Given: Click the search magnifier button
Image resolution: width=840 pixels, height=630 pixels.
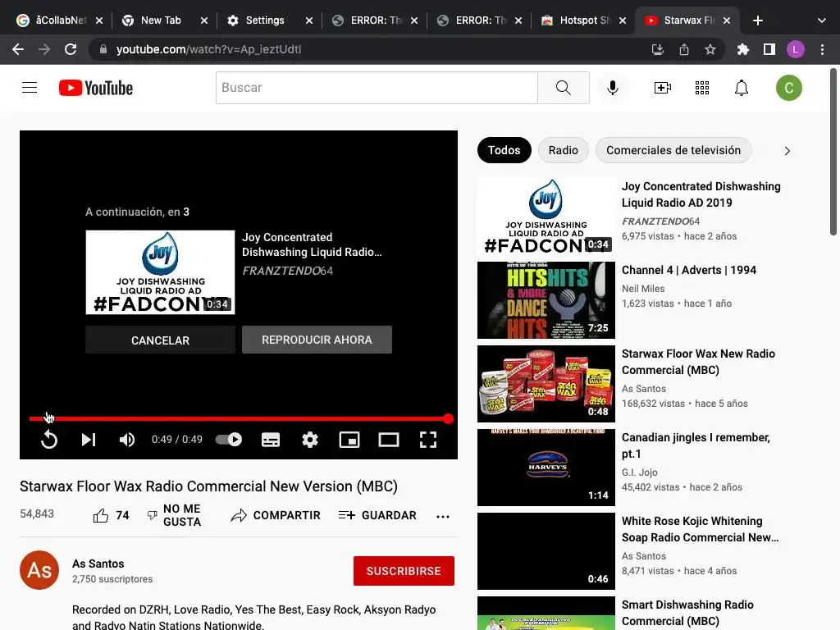Looking at the screenshot, I should (563, 87).
